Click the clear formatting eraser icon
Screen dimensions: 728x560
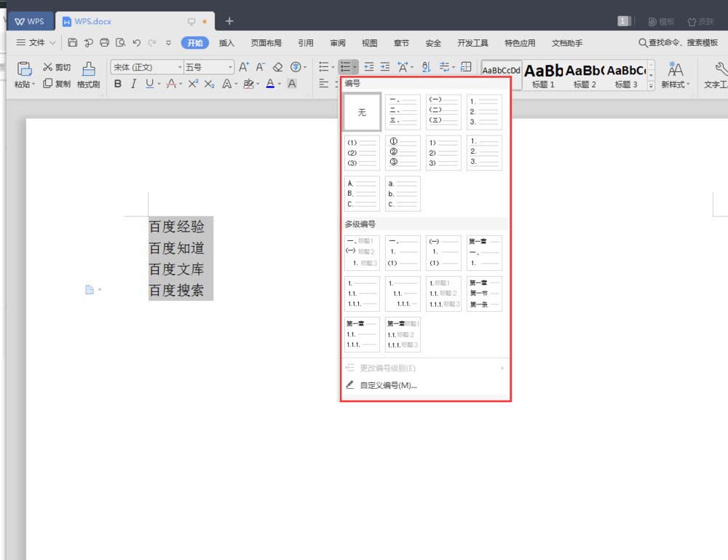[x=277, y=67]
